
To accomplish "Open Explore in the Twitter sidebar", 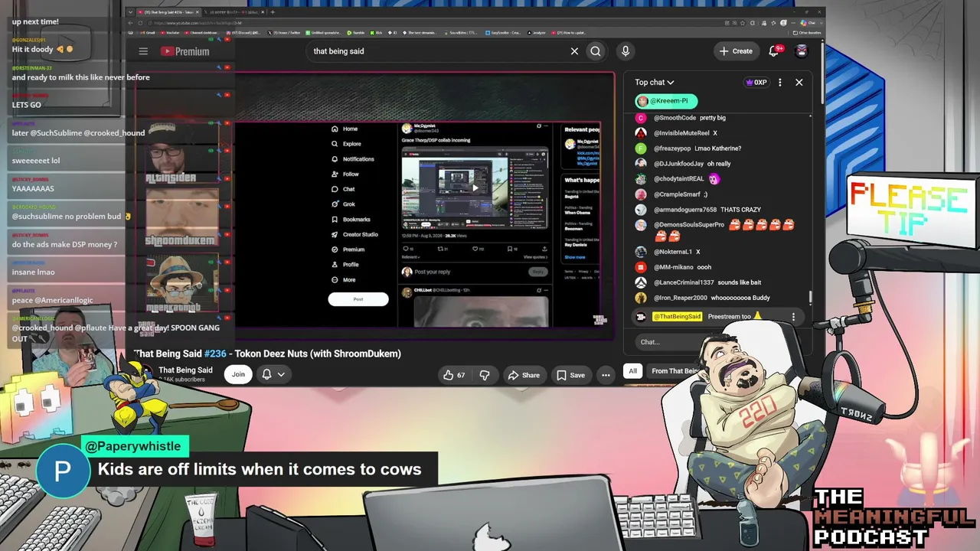I will [x=346, y=144].
